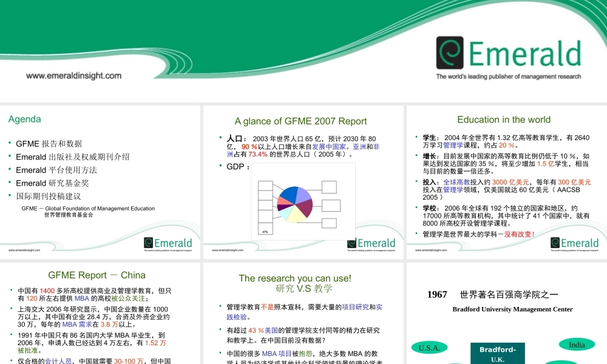Click the GDP pie chart
Image resolution: width=607 pixels, height=364 pixels.
click(295, 204)
